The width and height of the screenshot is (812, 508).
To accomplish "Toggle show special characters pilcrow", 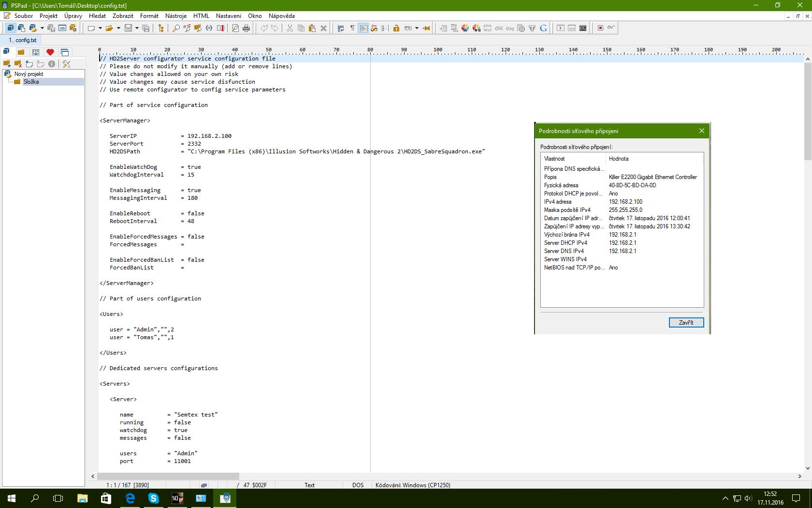I will pyautogui.click(x=352, y=28).
